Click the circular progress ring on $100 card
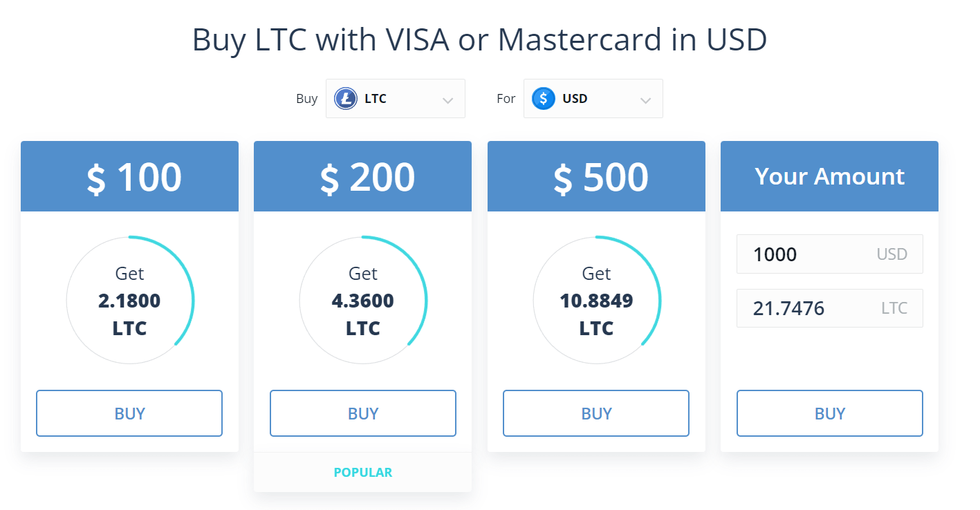This screenshot has height=510, width=980. [129, 299]
